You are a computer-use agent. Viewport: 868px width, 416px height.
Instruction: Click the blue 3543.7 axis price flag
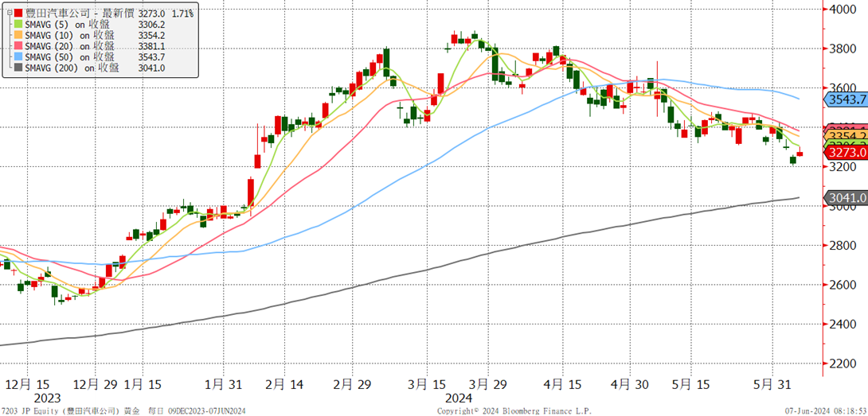pos(845,100)
